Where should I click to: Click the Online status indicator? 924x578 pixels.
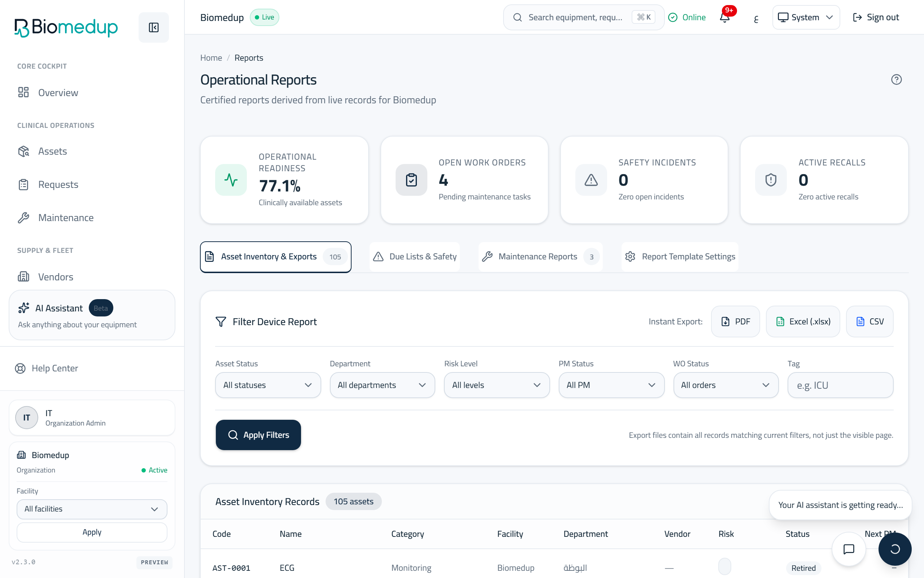click(x=687, y=18)
